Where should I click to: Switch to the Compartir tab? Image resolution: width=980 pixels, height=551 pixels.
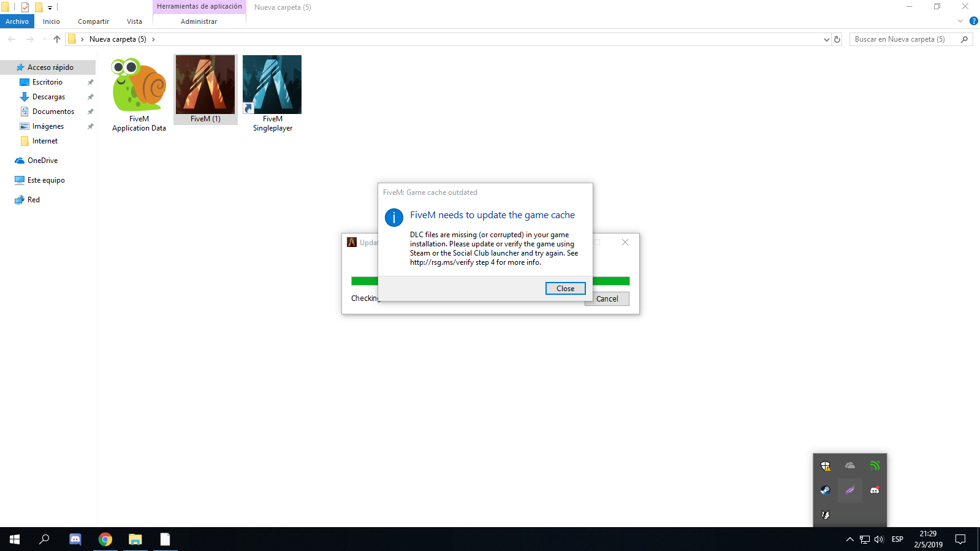(x=93, y=21)
